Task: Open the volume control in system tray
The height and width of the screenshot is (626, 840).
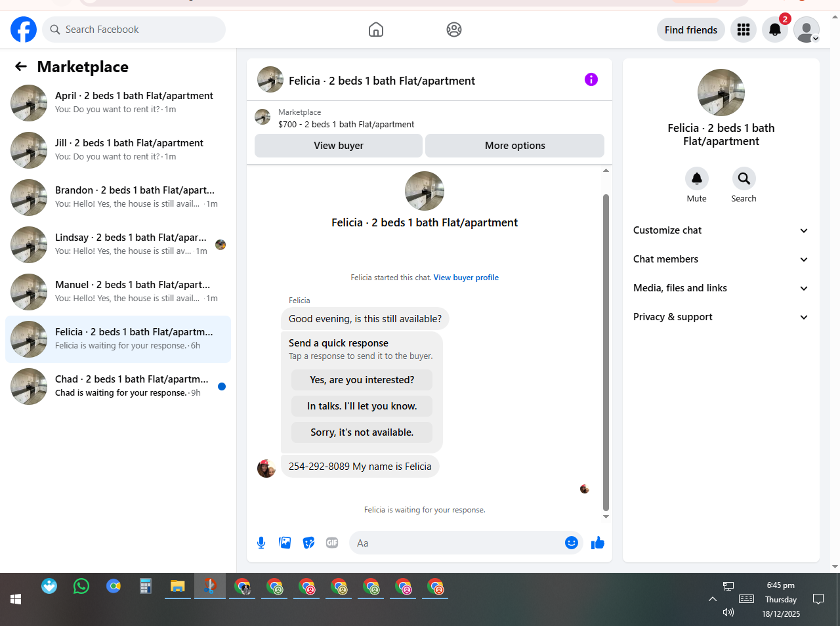Action: point(728,612)
